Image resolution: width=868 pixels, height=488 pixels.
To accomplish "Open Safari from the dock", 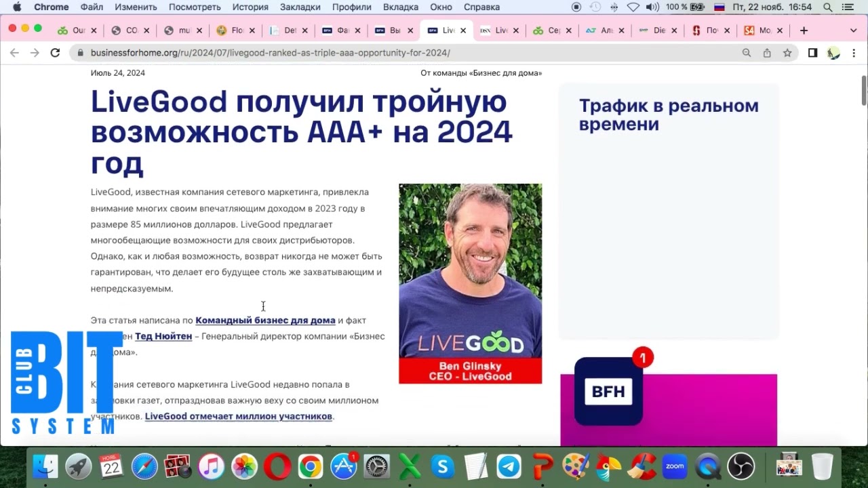I will click(144, 466).
